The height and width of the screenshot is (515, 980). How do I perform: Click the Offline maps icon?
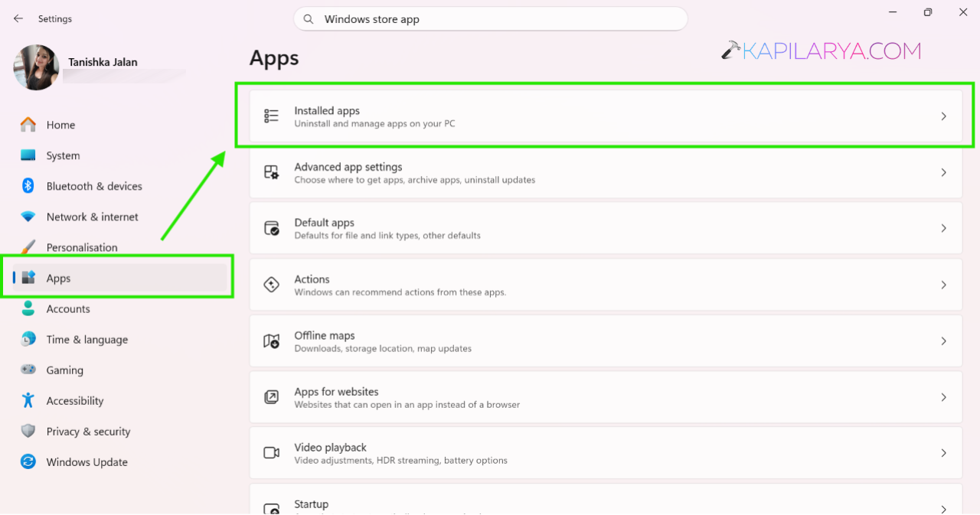[x=272, y=341]
